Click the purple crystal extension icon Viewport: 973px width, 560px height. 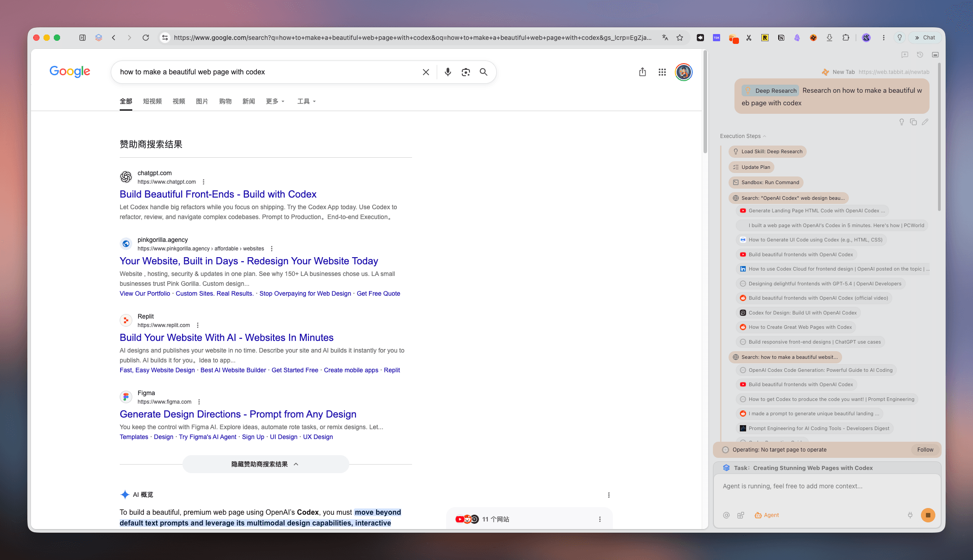tap(797, 38)
